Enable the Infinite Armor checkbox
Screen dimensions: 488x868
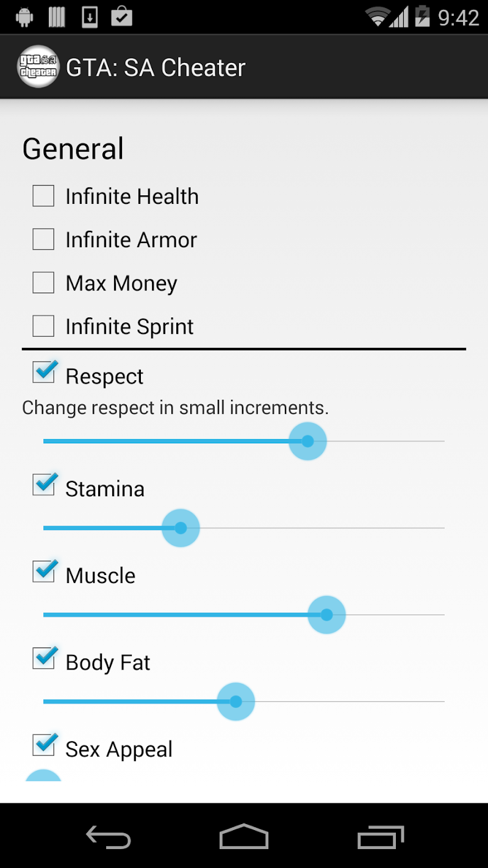point(43,240)
